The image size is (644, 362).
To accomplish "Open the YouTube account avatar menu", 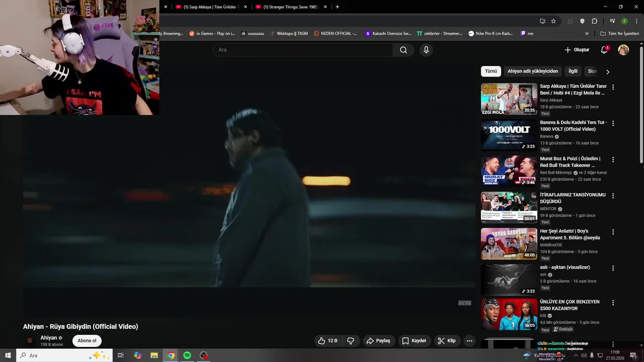I will click(623, 50).
